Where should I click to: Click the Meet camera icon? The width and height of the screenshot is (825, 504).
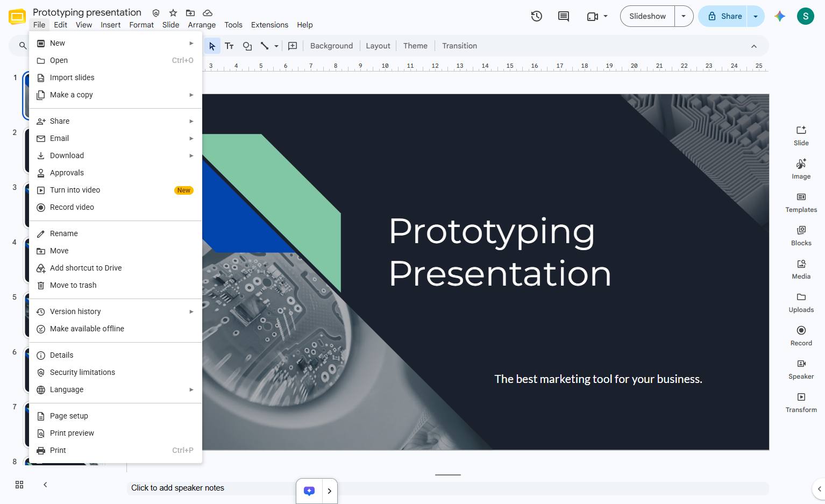593,16
